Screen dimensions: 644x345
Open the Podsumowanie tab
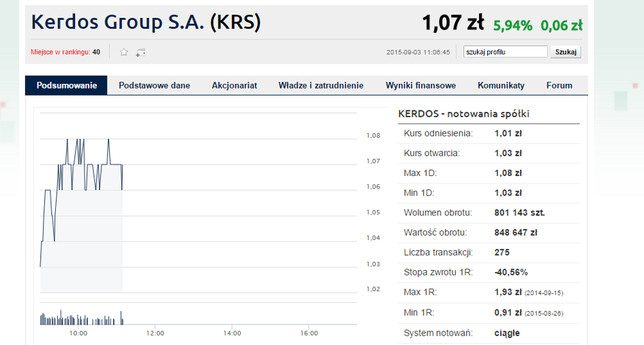point(67,85)
